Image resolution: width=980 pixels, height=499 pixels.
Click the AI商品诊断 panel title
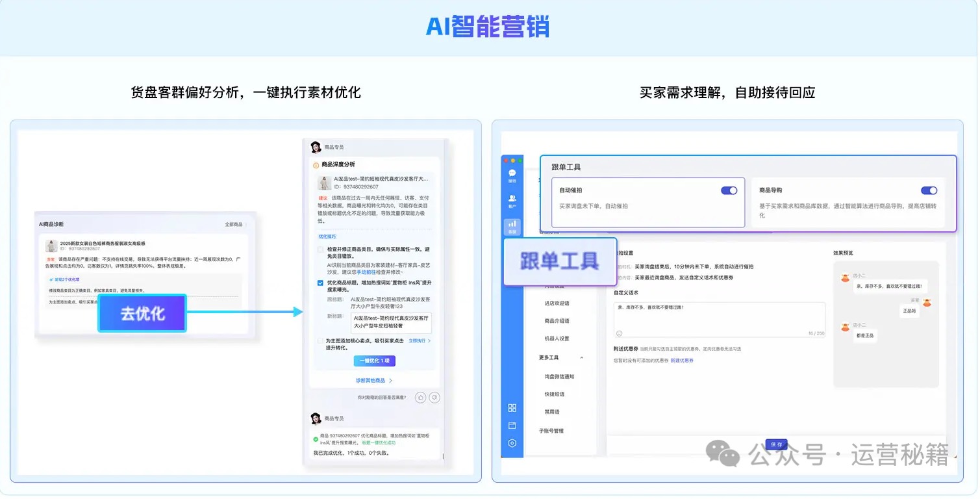coord(51,224)
